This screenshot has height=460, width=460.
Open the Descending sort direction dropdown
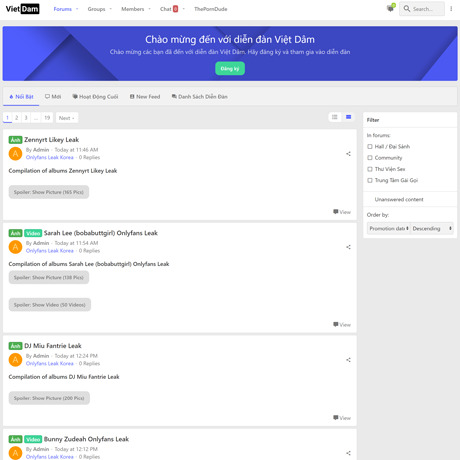pos(432,228)
